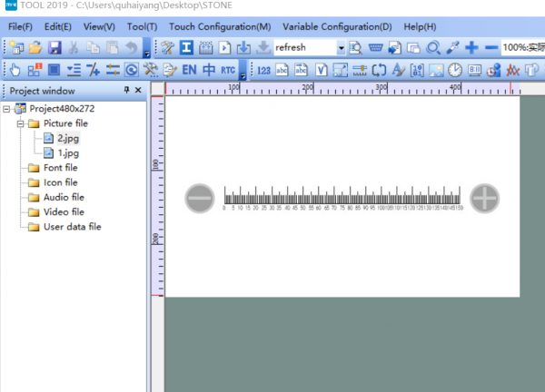Open the Help(H) menu
This screenshot has width=545, height=392.
(x=420, y=26)
